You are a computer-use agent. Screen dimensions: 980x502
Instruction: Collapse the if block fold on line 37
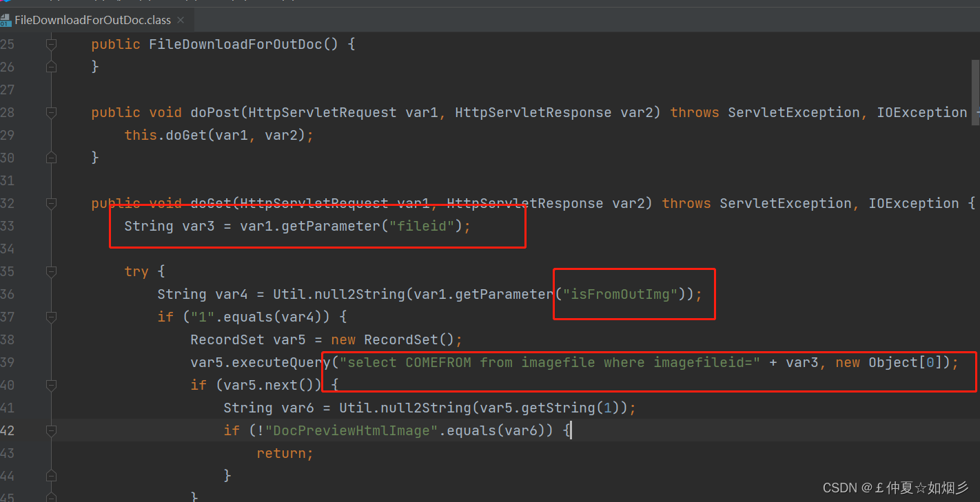(x=51, y=317)
